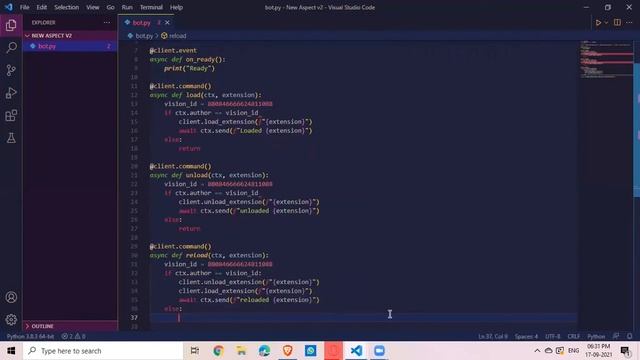Select the Python interpreter in status bar
Viewport: 640px width, 360px height.
pyautogui.click(x=30, y=336)
